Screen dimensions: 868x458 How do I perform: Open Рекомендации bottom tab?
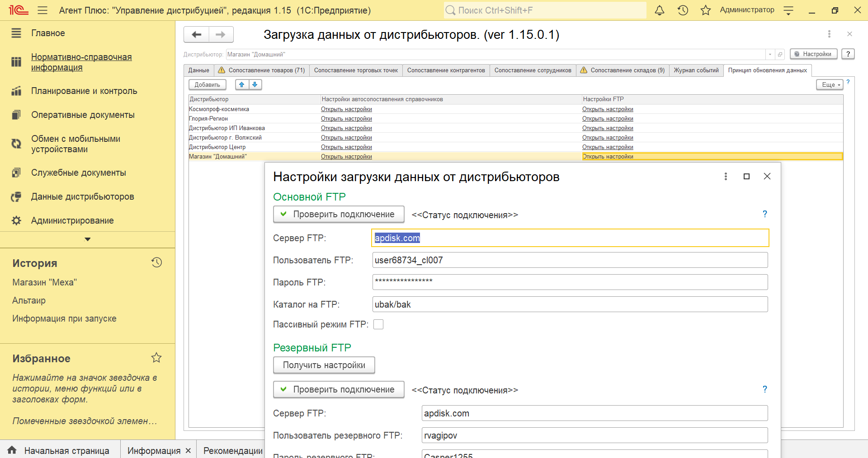(x=233, y=450)
